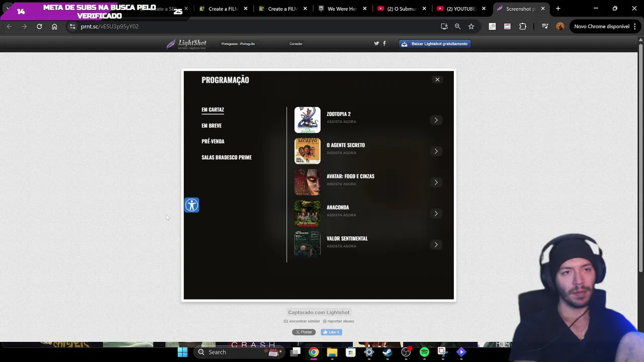The height and width of the screenshot is (362, 644).
Task: Reload the current page
Action: (39, 26)
